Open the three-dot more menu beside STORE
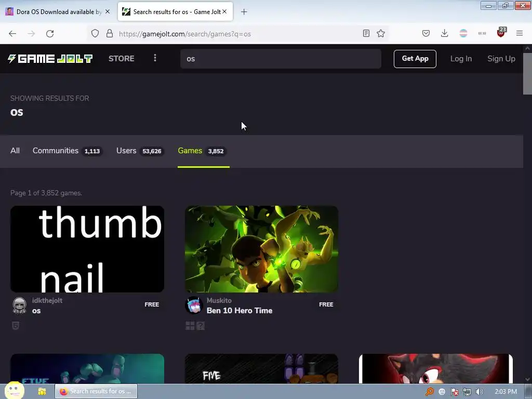 pos(155,58)
